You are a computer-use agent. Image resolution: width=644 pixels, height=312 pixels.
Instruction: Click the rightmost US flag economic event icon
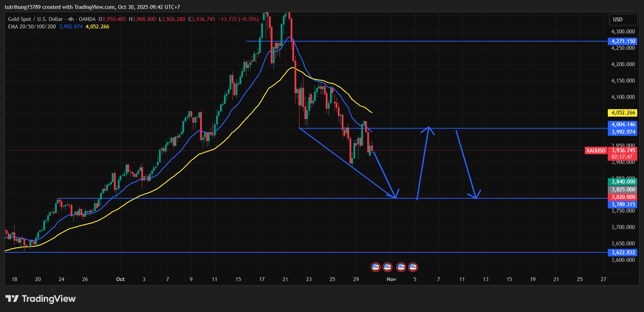point(413,267)
